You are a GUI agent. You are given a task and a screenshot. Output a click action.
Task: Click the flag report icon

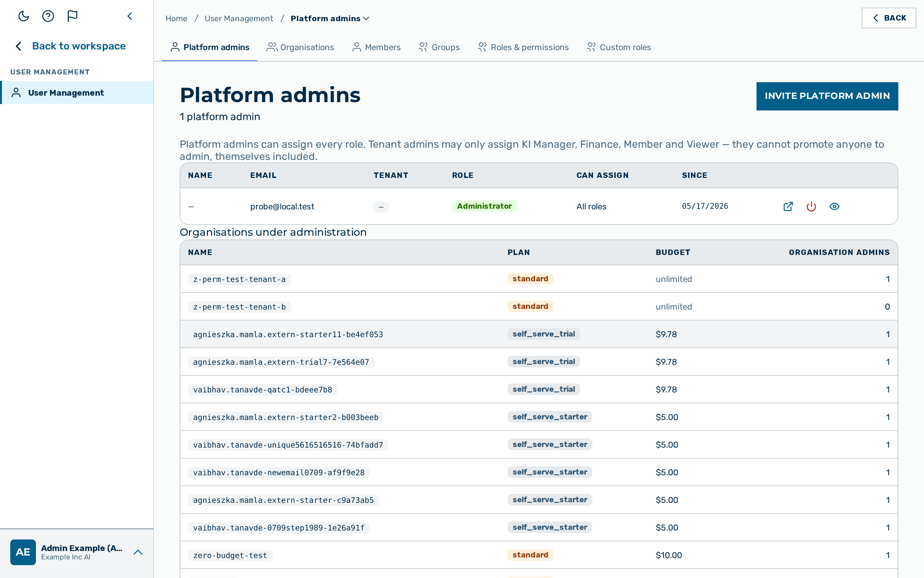click(73, 16)
